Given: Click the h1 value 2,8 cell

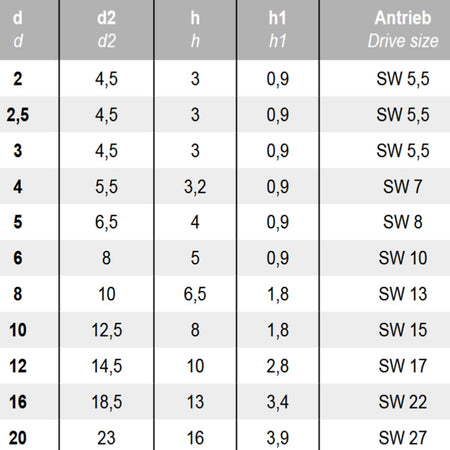Looking at the screenshot, I should [x=278, y=366].
